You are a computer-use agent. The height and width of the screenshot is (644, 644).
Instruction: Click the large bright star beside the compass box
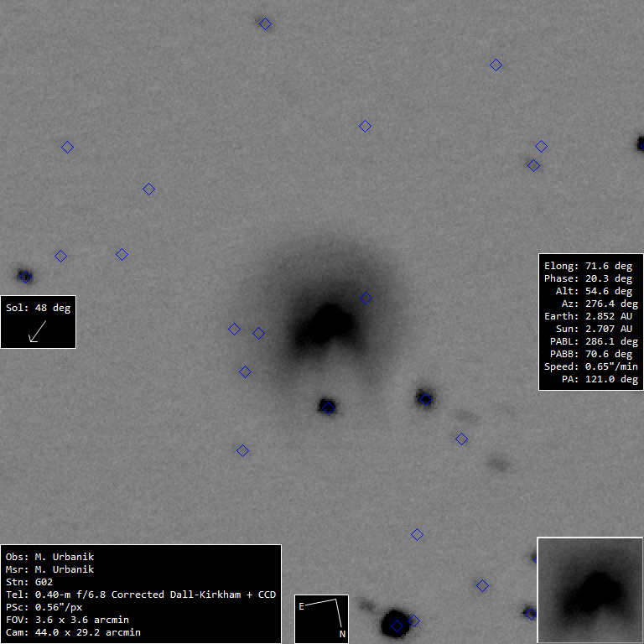tap(395, 624)
